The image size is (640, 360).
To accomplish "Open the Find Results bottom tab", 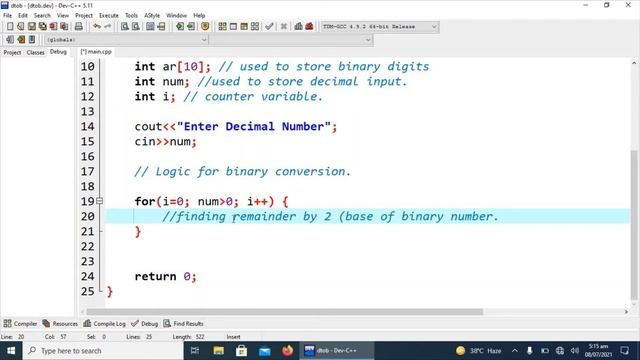I will [183, 324].
